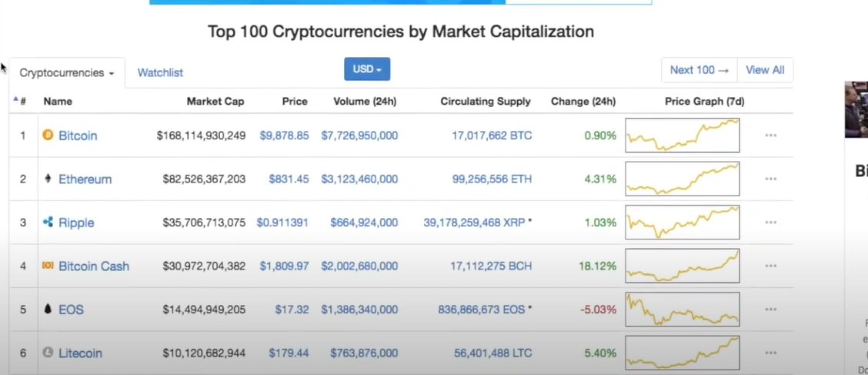Open the Ethereum price link $831.45
The width and height of the screenshot is (868, 375).
tap(289, 179)
